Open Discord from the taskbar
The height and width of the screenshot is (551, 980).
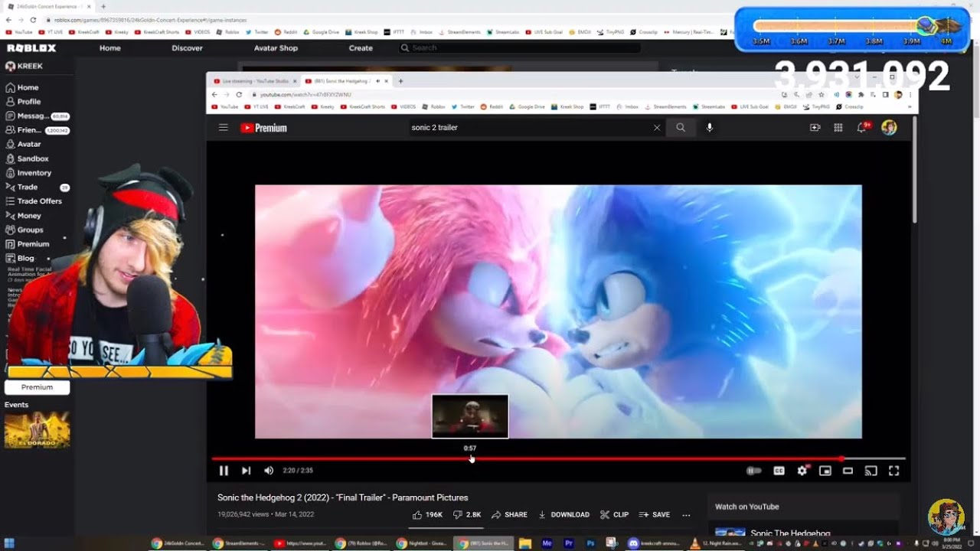tap(655, 543)
